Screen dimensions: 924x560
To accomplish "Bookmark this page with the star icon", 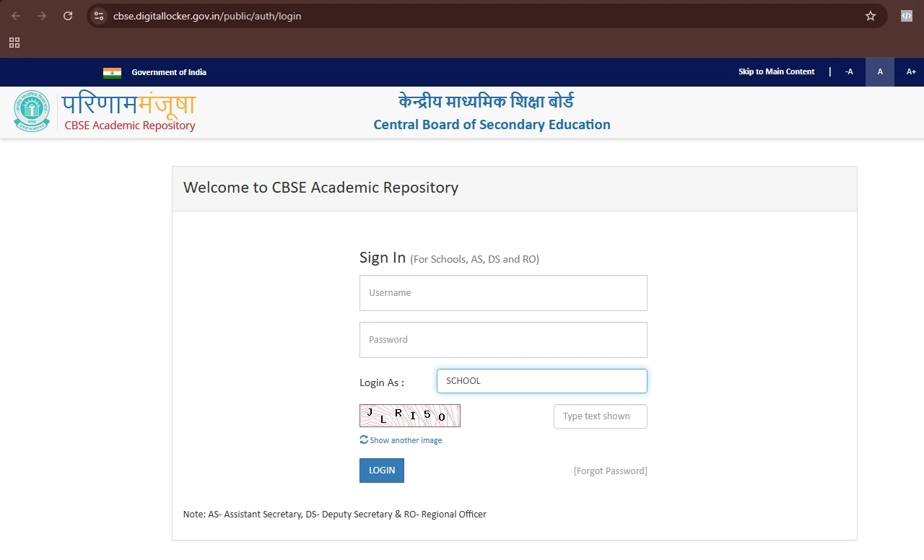I will (871, 16).
